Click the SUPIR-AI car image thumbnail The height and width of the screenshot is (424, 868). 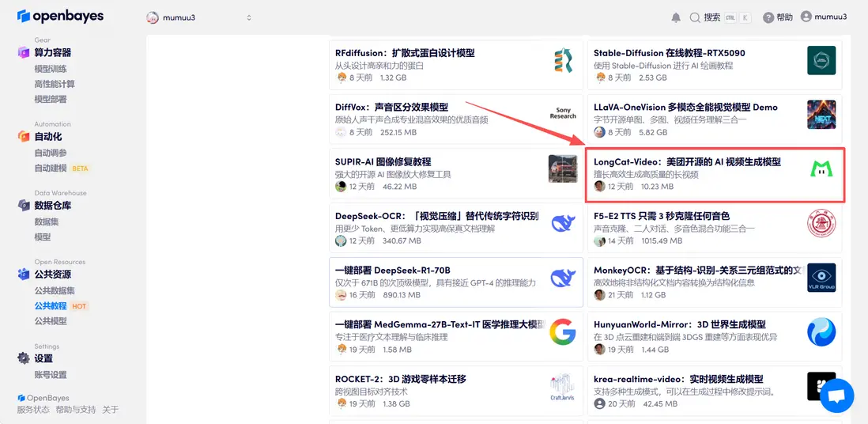[562, 168]
